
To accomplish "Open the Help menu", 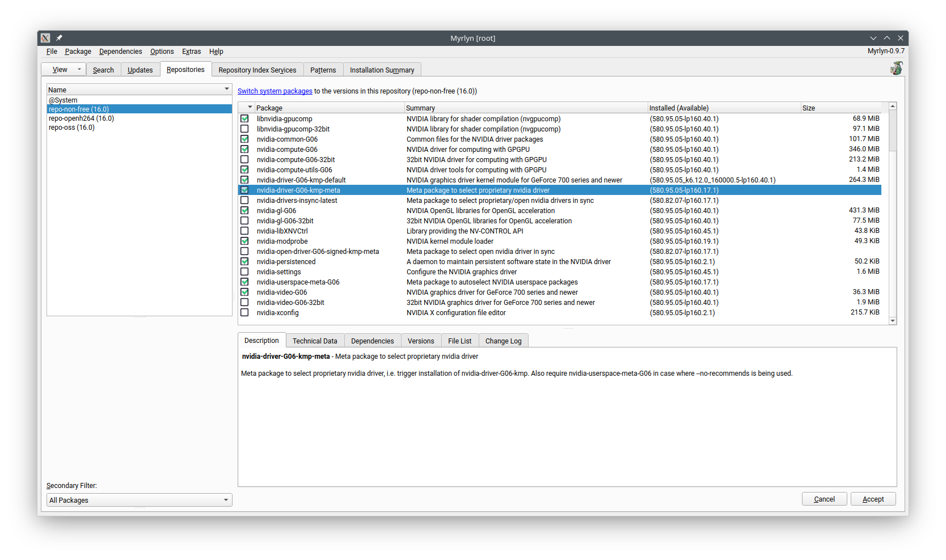I will 216,52.
